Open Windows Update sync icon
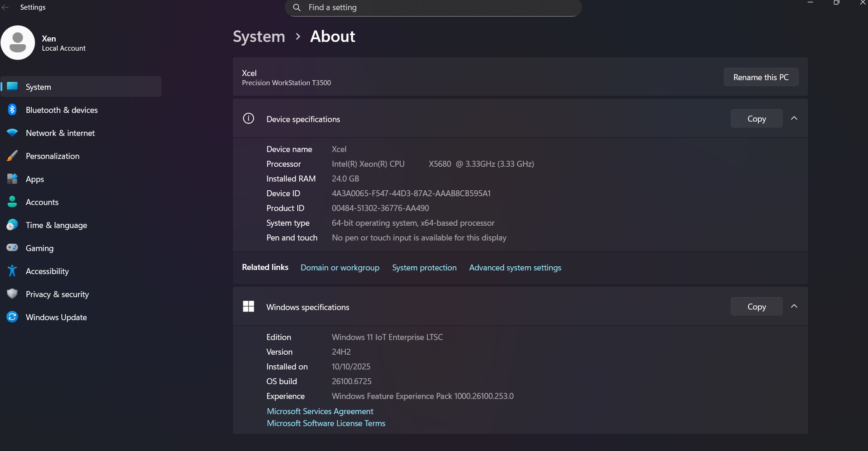Viewport: 868px width, 451px height. pos(12,317)
